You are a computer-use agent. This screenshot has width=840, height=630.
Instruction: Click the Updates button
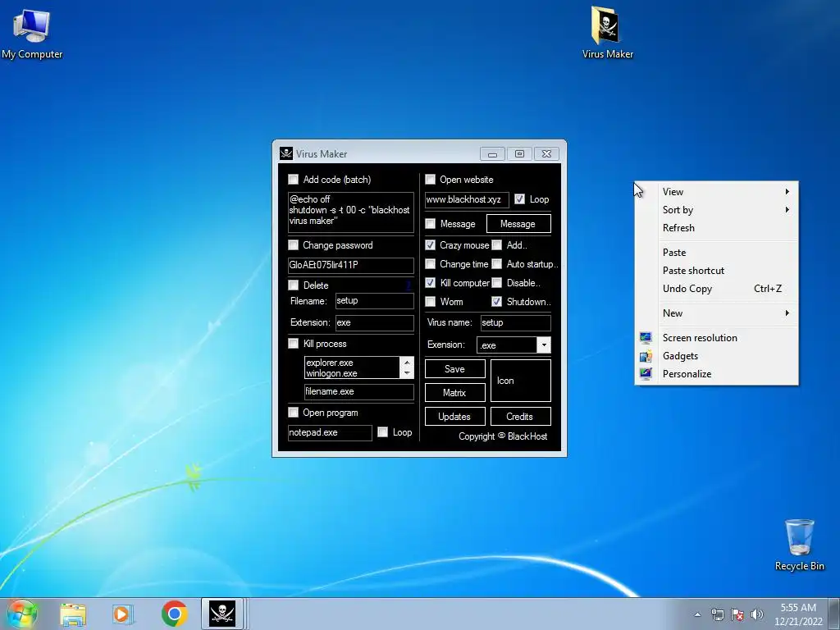pos(454,416)
